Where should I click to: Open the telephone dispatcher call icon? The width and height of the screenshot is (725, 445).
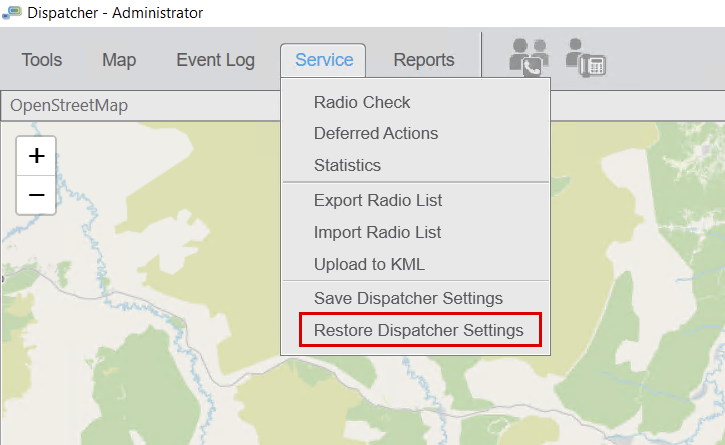(586, 58)
